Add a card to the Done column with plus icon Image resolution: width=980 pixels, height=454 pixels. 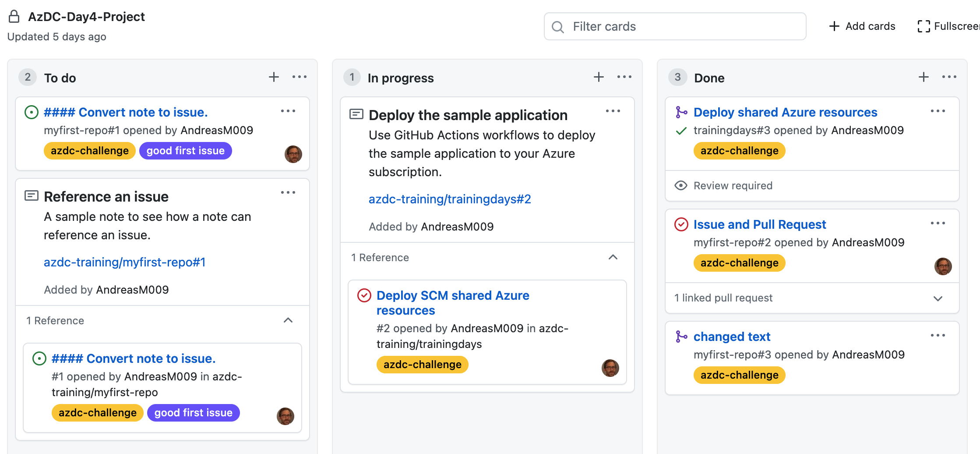pyautogui.click(x=923, y=77)
